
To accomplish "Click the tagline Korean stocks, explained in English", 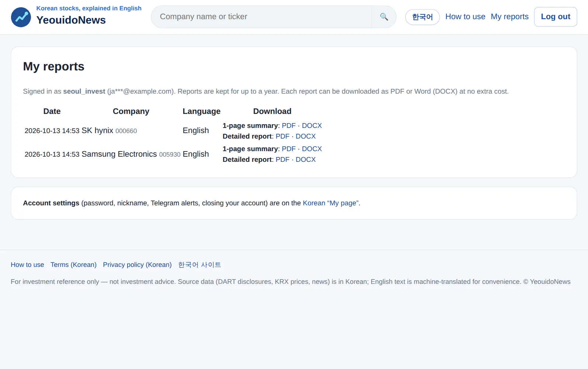I will (x=89, y=8).
